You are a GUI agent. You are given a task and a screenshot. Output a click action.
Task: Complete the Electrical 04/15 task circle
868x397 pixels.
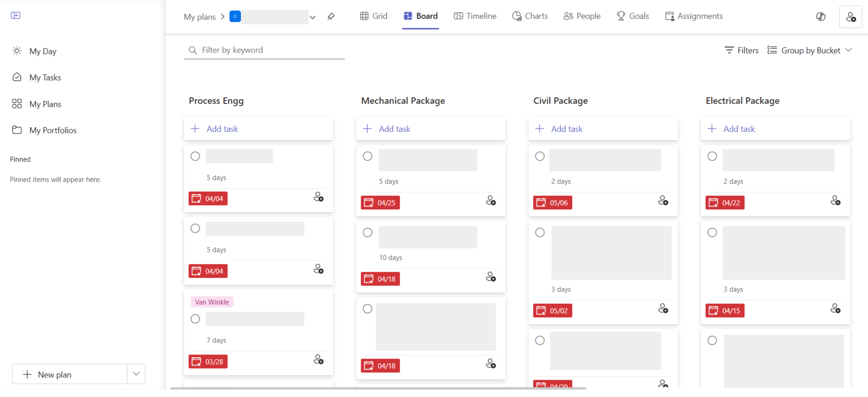click(x=712, y=233)
